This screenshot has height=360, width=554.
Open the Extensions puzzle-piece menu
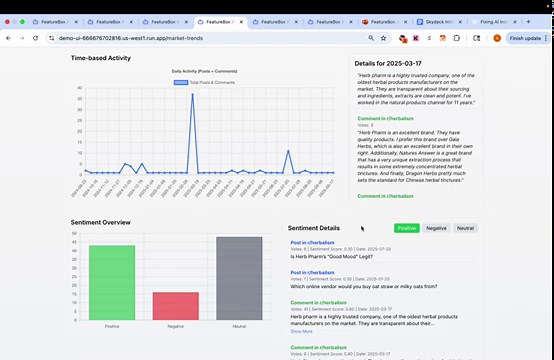456,38
